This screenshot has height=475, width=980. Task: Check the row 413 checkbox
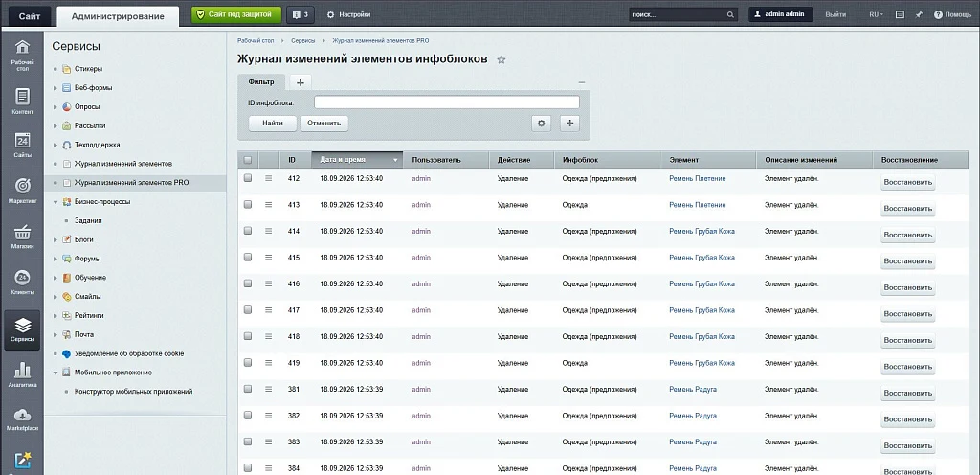tap(248, 204)
